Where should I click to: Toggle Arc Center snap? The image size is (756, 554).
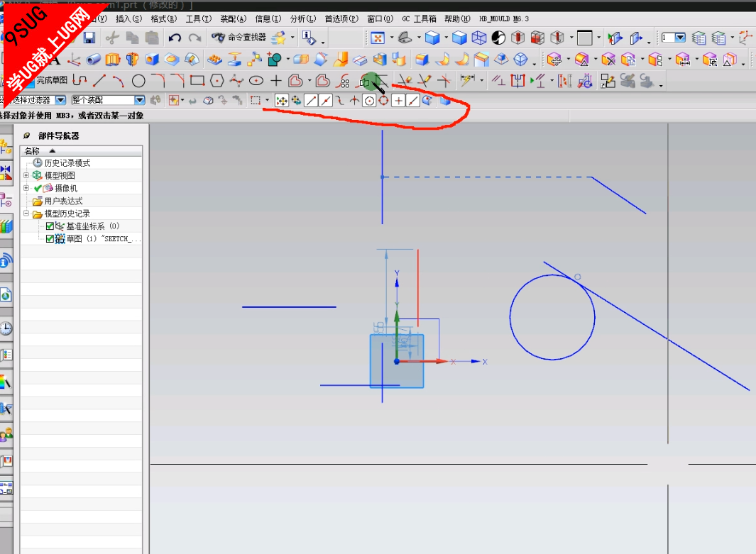[x=369, y=100]
